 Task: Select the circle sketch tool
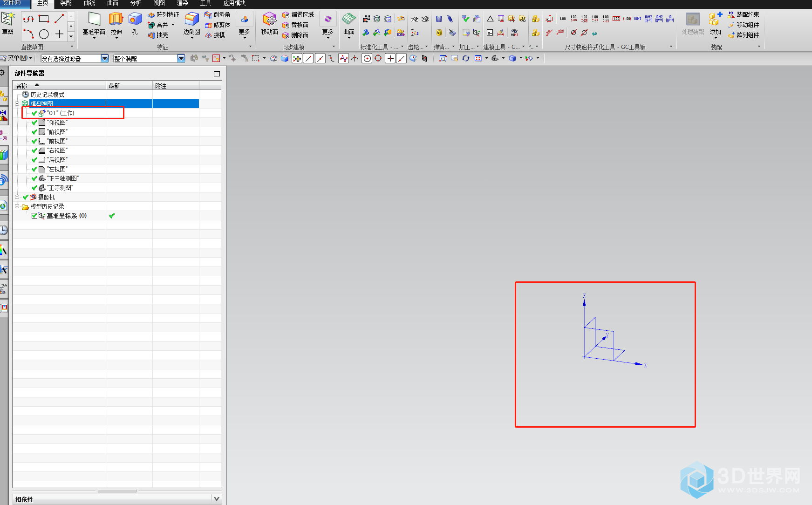pyautogui.click(x=44, y=34)
